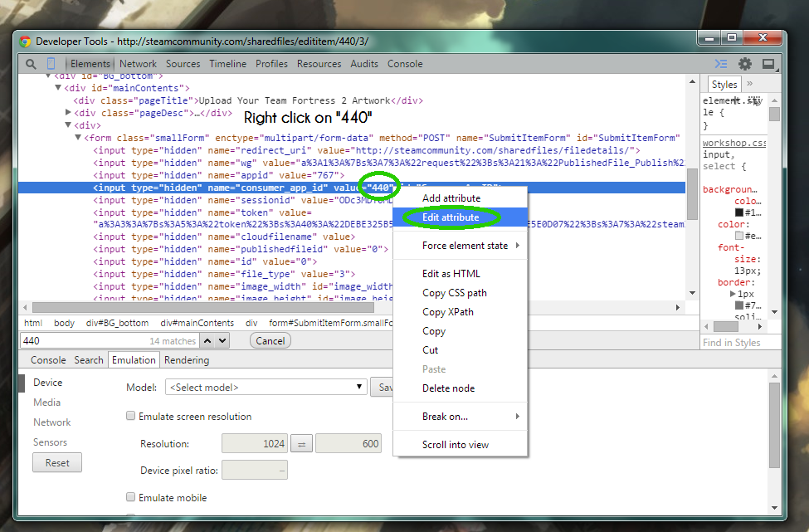
Task: Open the drawer Search tab
Action: click(89, 360)
